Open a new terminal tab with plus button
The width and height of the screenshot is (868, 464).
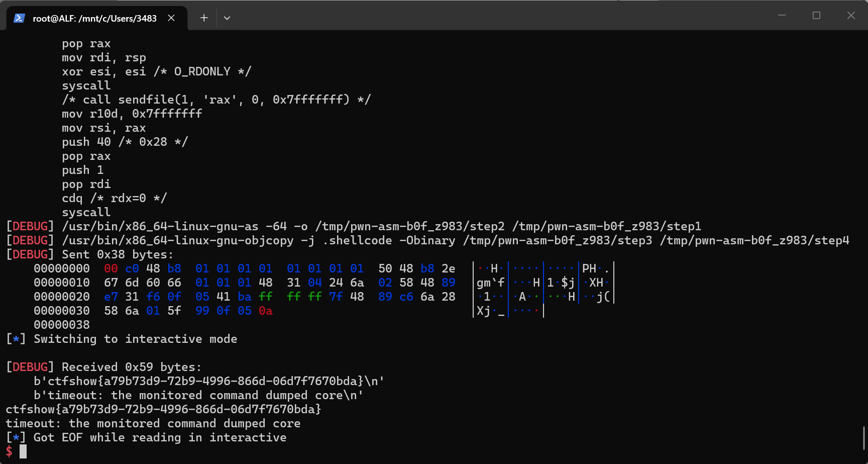[204, 18]
